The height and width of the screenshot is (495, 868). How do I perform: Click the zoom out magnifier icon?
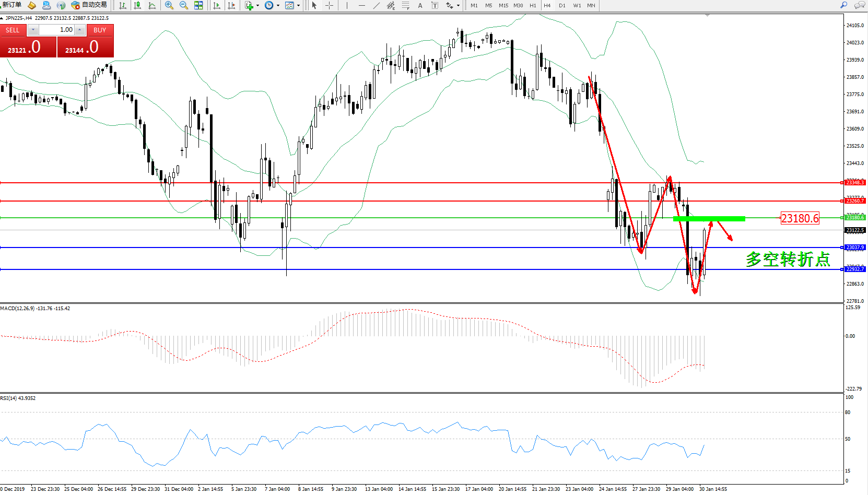click(183, 5)
